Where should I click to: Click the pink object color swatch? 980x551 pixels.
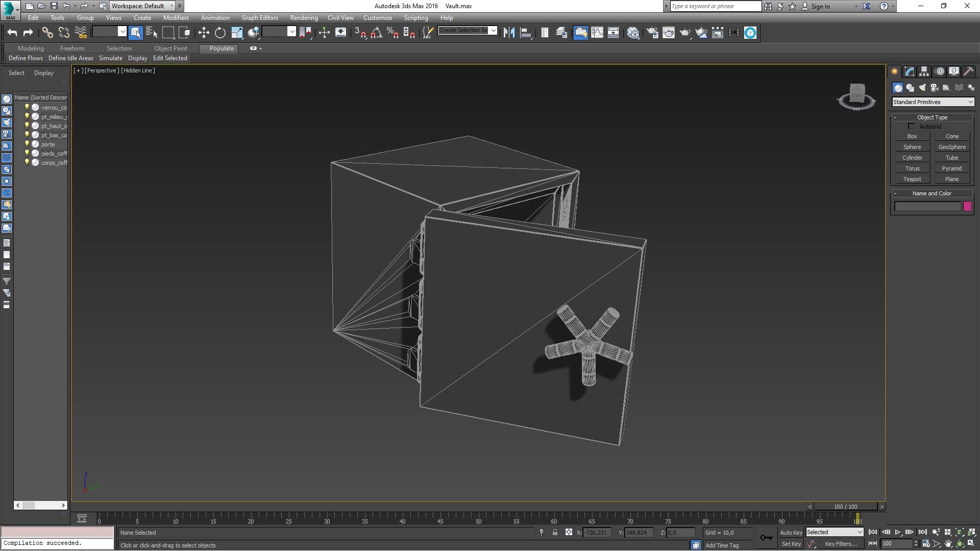[967, 206]
